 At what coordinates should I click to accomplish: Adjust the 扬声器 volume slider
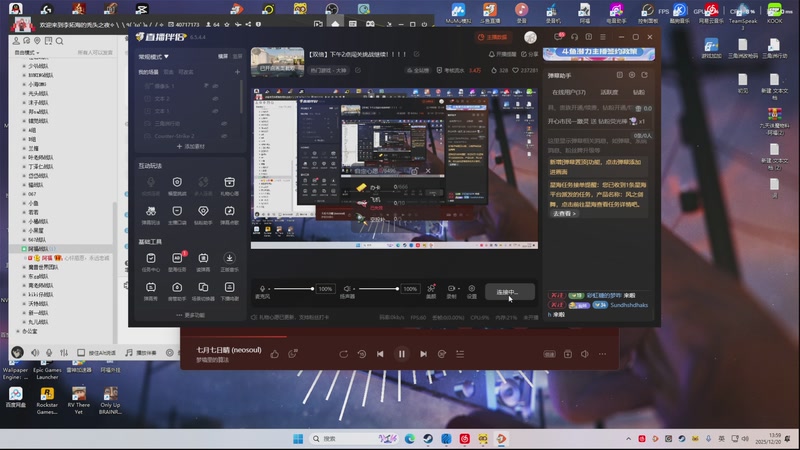pyautogui.click(x=379, y=289)
